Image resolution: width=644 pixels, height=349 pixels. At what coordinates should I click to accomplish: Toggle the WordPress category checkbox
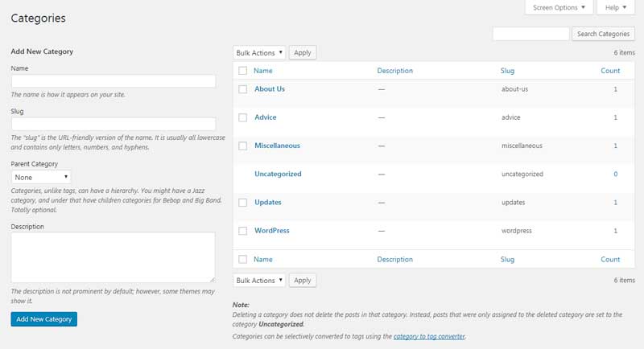tap(243, 231)
